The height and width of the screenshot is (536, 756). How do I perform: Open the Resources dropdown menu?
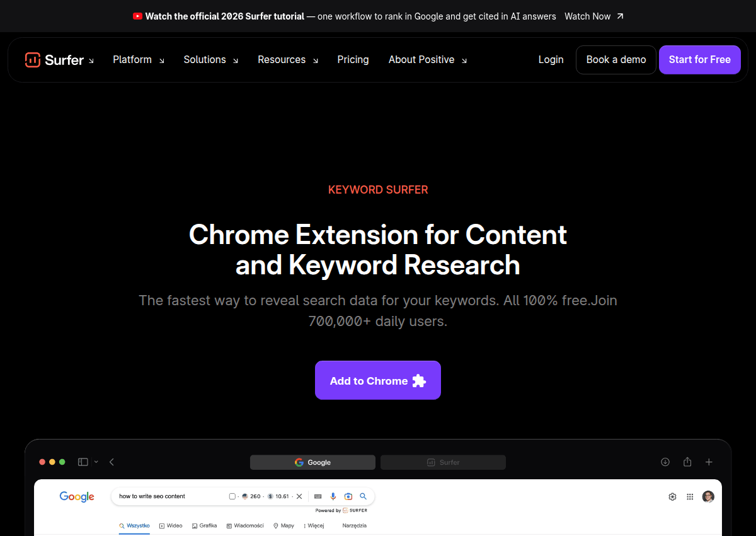[288, 60]
